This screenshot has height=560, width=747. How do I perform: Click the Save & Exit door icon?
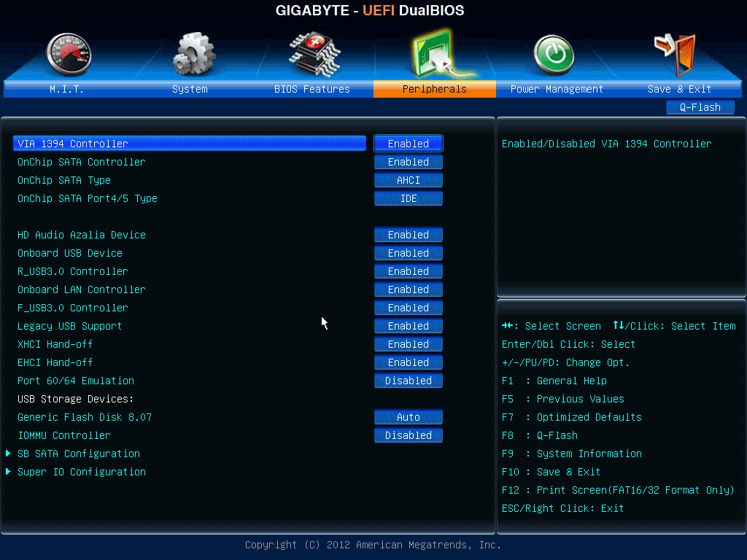675,53
